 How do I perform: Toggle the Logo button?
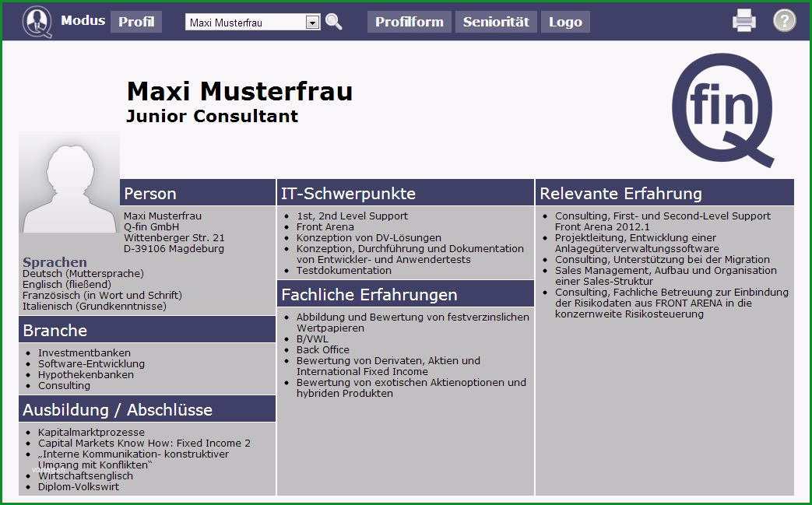pos(565,22)
